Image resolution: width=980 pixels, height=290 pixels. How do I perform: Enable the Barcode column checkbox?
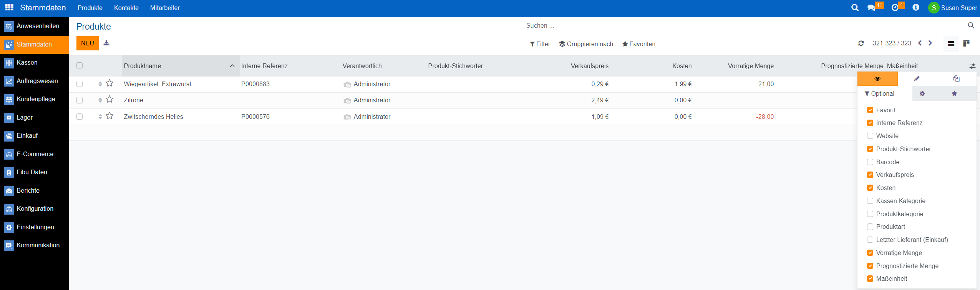coord(870,162)
